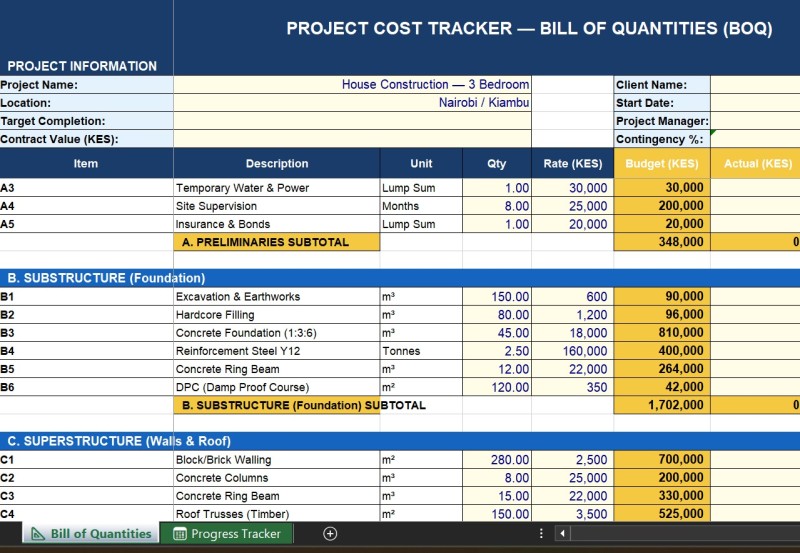This screenshot has width=800, height=553.
Task: Click the left scroll arrow of horizontal scrollbar
Action: (x=562, y=534)
